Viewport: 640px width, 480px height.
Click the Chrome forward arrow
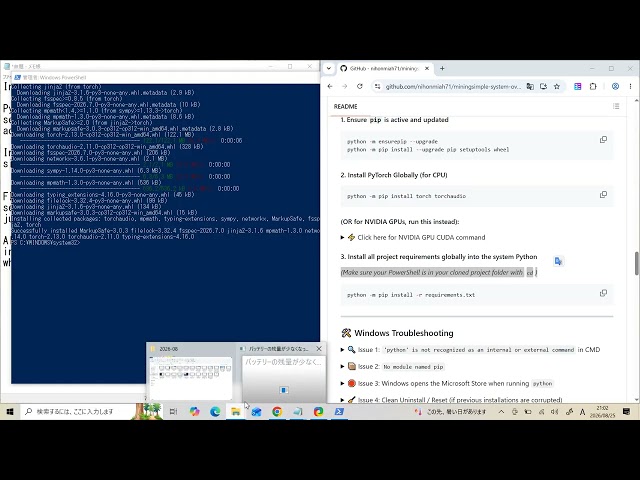click(x=344, y=86)
